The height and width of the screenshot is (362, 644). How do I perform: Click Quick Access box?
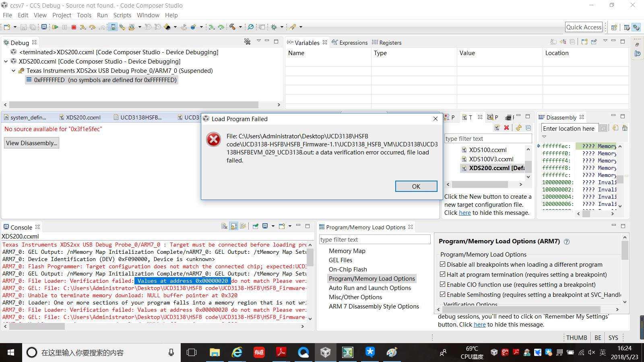584,27
